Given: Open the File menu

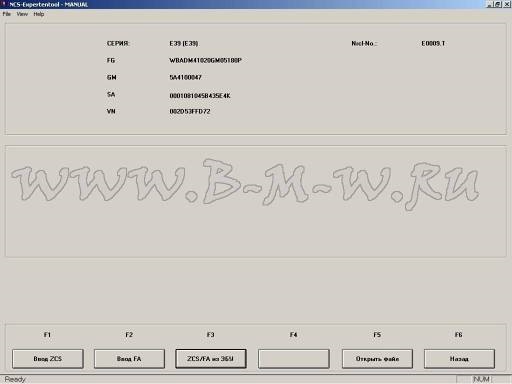Looking at the screenshot, I should (7, 14).
